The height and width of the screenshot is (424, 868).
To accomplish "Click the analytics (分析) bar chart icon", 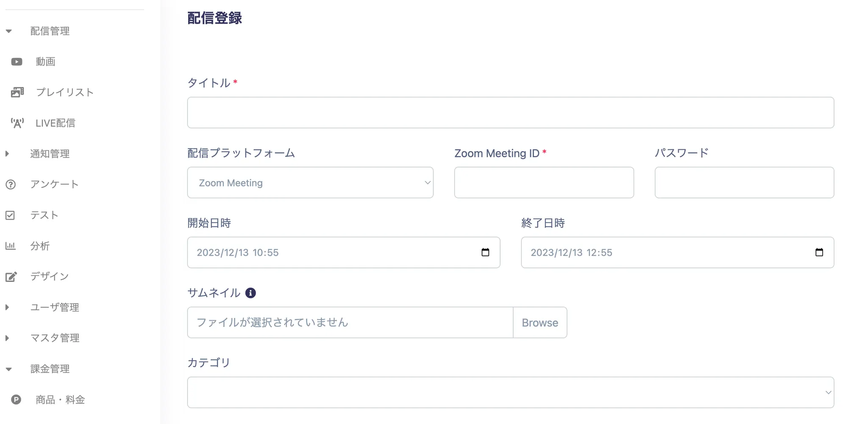I will pos(11,246).
